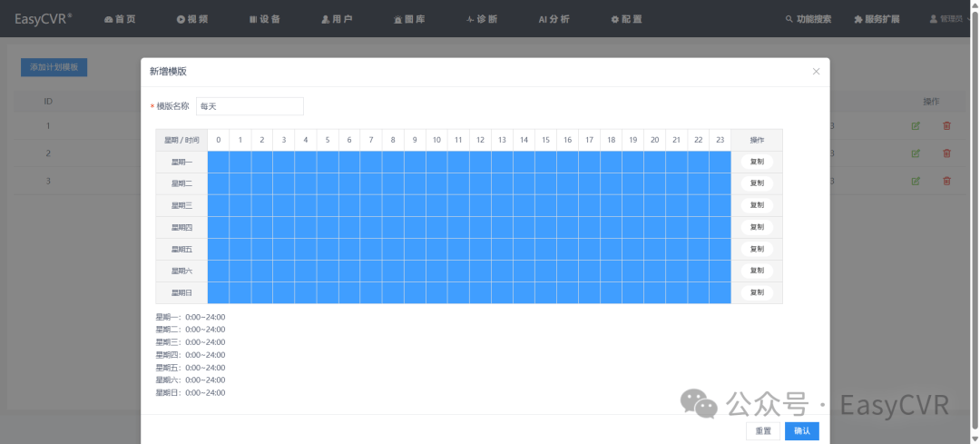Toggle 星期日 hour 3 cell
The height and width of the screenshot is (444, 980).
click(284, 292)
